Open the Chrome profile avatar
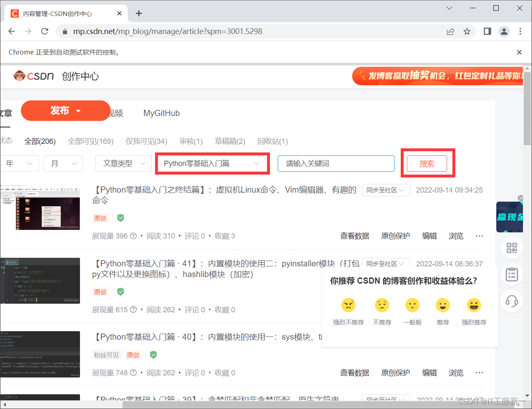This screenshot has width=532, height=409. tap(504, 31)
